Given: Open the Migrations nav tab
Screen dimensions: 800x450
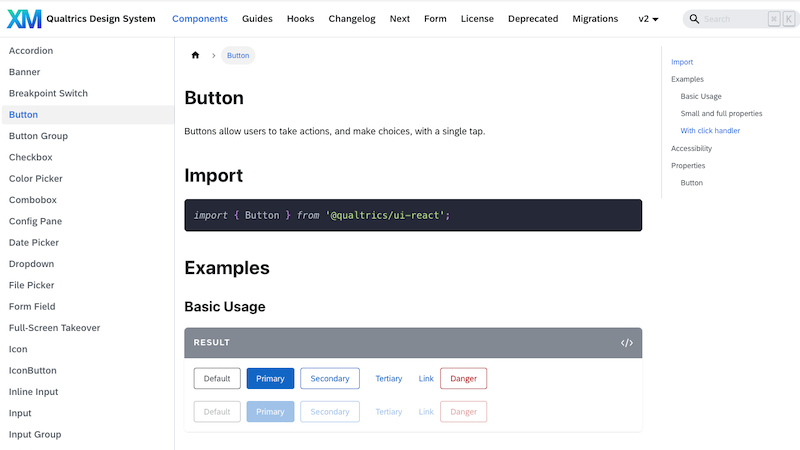Looking at the screenshot, I should pyautogui.click(x=595, y=19).
